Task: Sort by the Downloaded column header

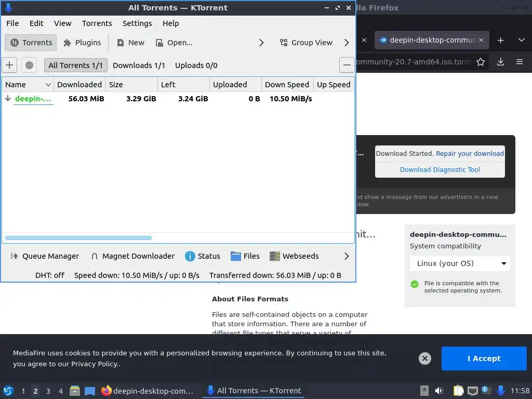Action: point(79,85)
